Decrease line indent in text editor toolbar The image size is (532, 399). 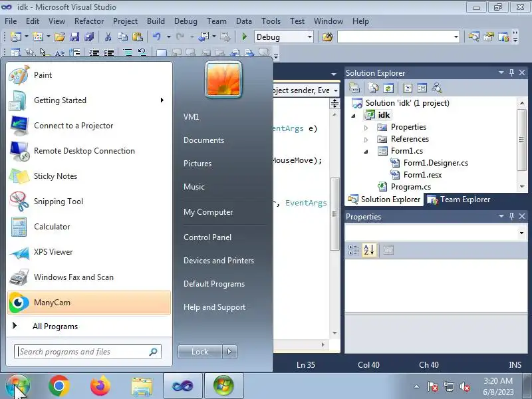pyautogui.click(x=94, y=53)
